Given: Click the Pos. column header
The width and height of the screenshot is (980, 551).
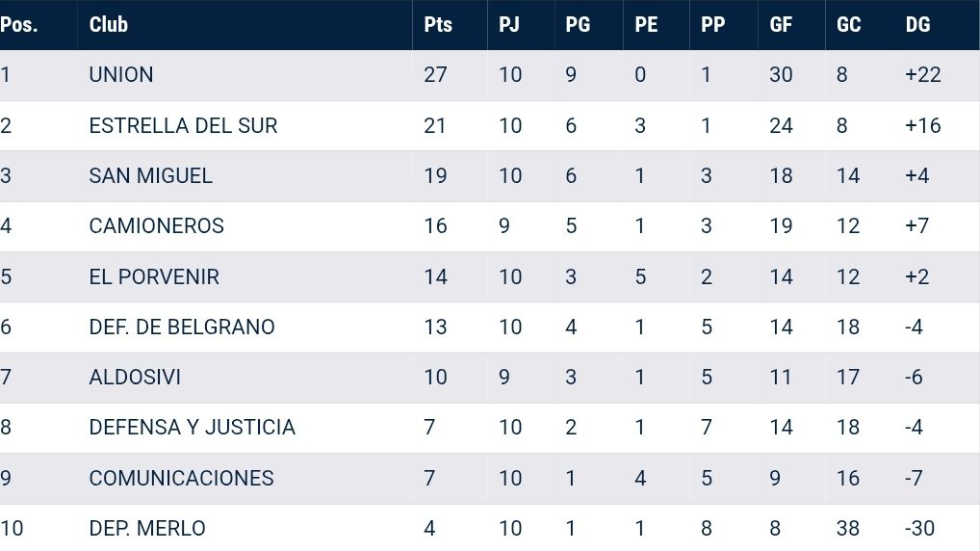Looking at the screenshot, I should coord(19,25).
